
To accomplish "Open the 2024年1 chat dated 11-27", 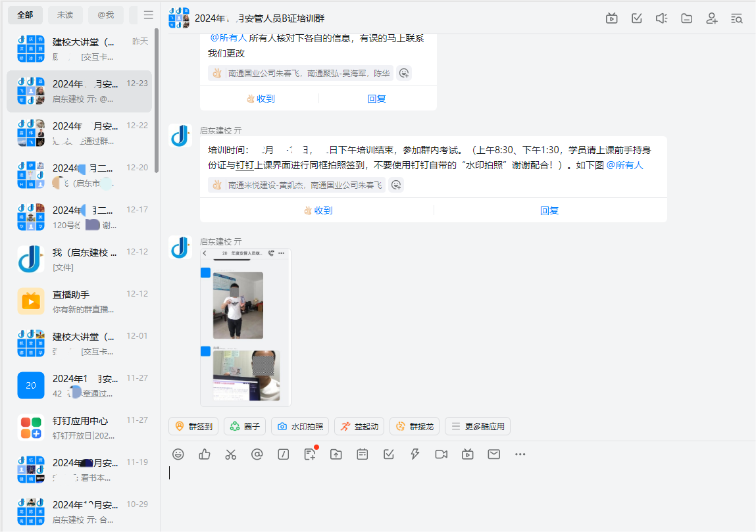I will point(80,385).
